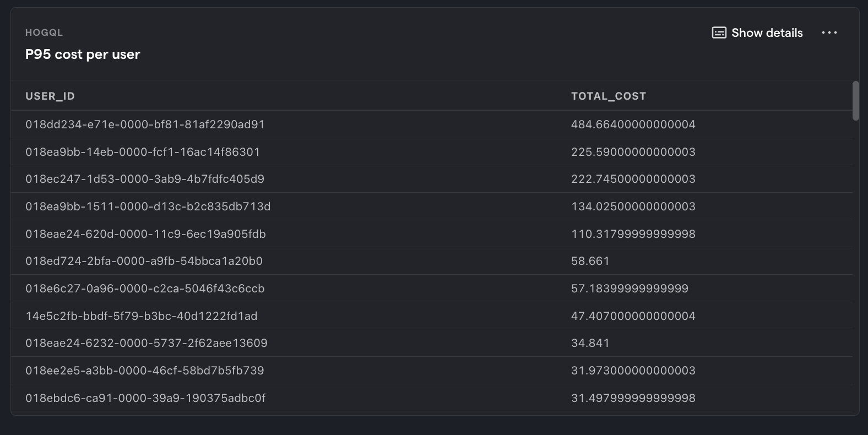
Task: Click total cost value 57.18399999999999
Action: point(630,289)
